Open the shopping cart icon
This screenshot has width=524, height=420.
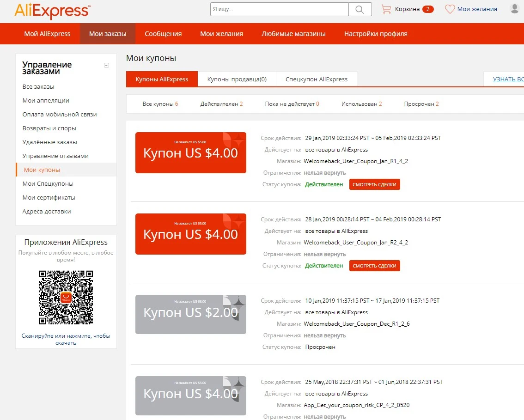pyautogui.click(x=386, y=9)
